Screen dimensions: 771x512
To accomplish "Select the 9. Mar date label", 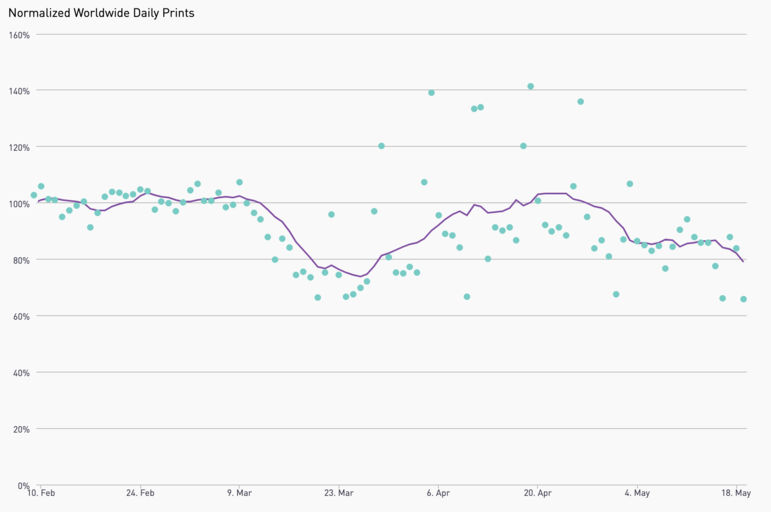I will 240,493.
